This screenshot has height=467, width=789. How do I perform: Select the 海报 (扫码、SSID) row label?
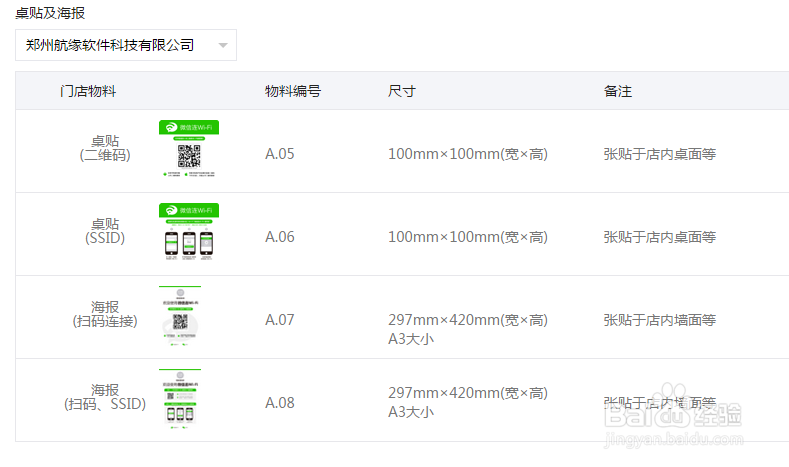[105, 397]
